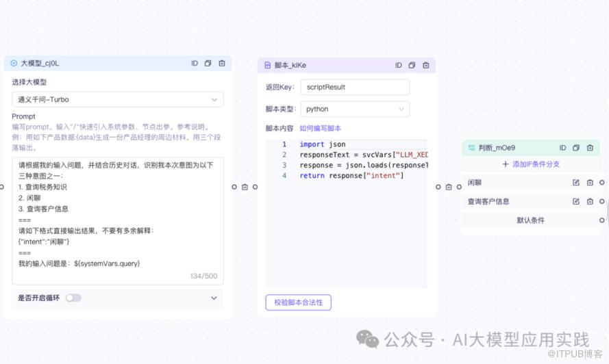609x364 pixels.
Task: Open the 通义千问-Turbo model dropdown
Action: (118, 100)
